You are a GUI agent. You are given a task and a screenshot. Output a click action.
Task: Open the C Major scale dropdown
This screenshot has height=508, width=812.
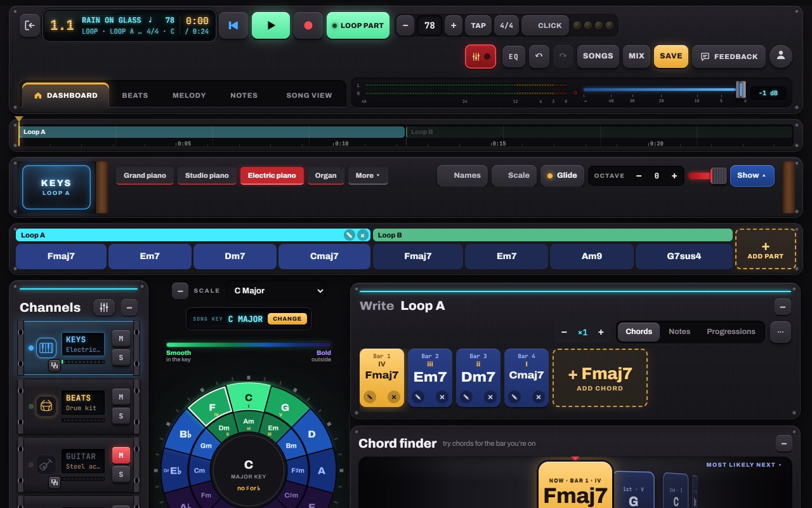tap(276, 291)
